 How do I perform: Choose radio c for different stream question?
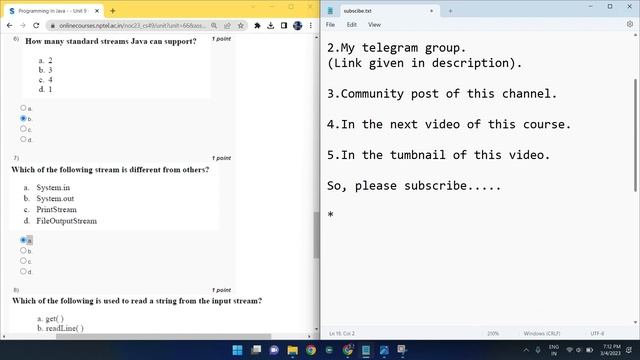pos(23,261)
